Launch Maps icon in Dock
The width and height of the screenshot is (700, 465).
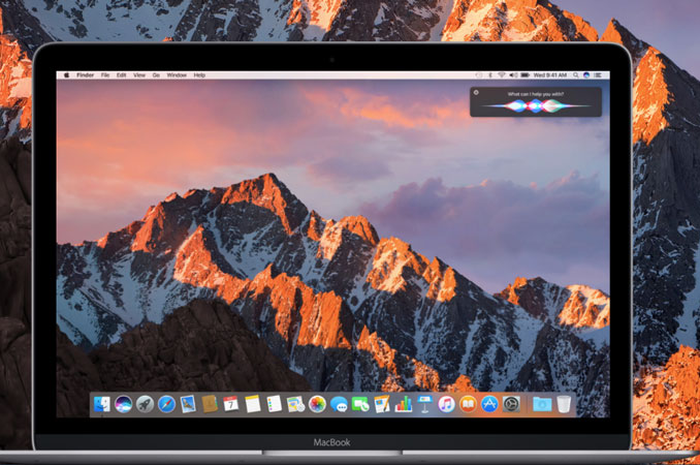click(x=296, y=404)
